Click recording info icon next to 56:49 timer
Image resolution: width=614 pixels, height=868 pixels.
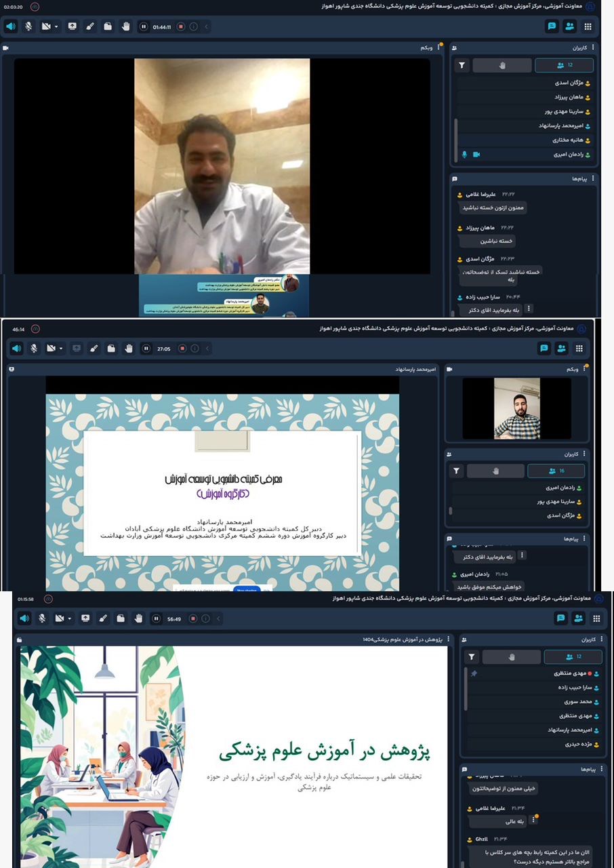(207, 618)
